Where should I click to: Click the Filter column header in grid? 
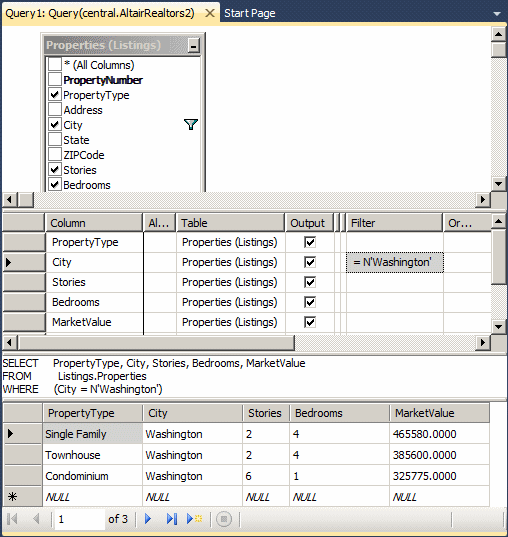pos(395,223)
